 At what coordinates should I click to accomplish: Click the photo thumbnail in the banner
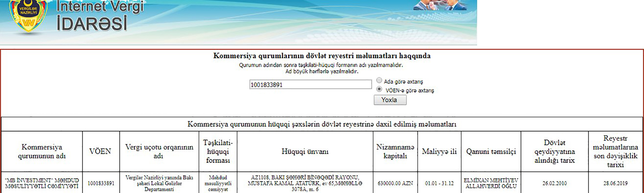[x=440, y=5]
